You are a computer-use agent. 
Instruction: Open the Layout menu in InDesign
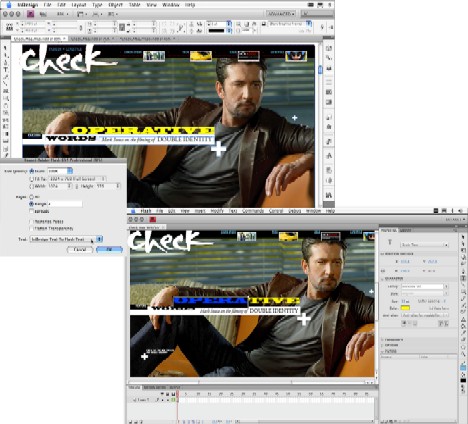tap(79, 5)
